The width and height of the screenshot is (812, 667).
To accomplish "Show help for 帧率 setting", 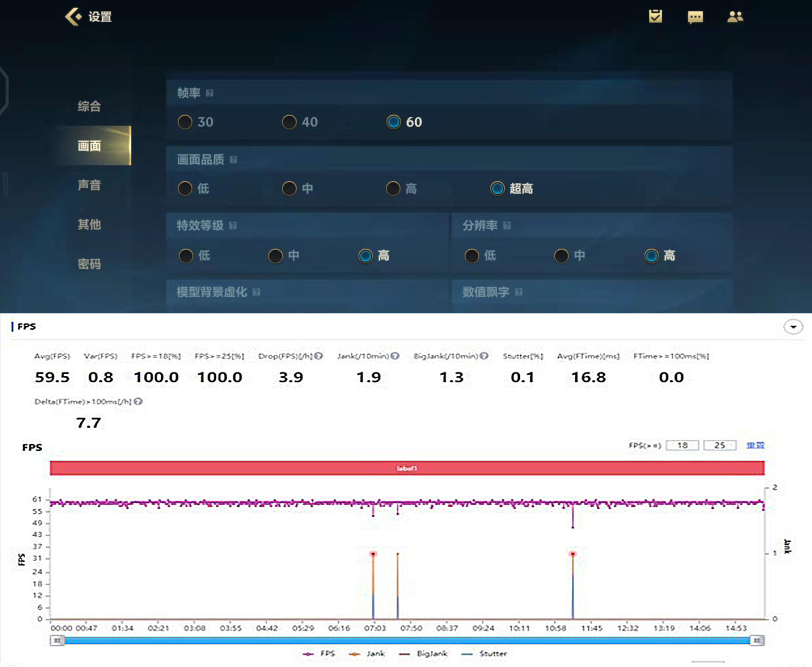I will click(x=209, y=93).
